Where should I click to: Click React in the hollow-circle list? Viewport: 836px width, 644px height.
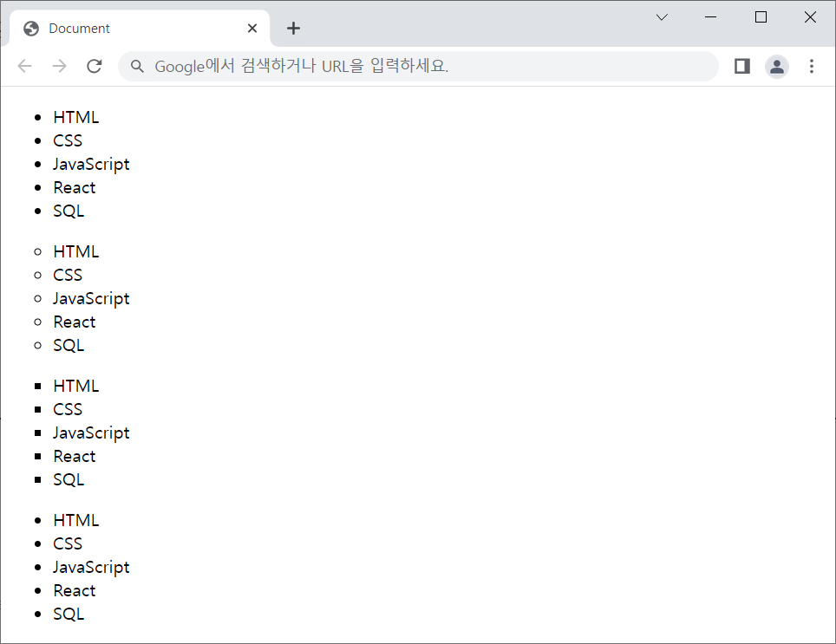tap(74, 322)
